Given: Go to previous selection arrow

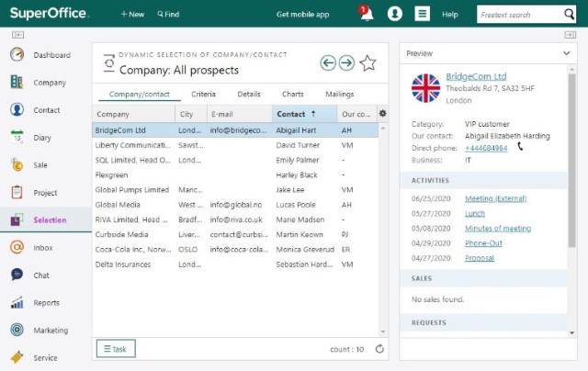Looking at the screenshot, I should click(328, 62).
